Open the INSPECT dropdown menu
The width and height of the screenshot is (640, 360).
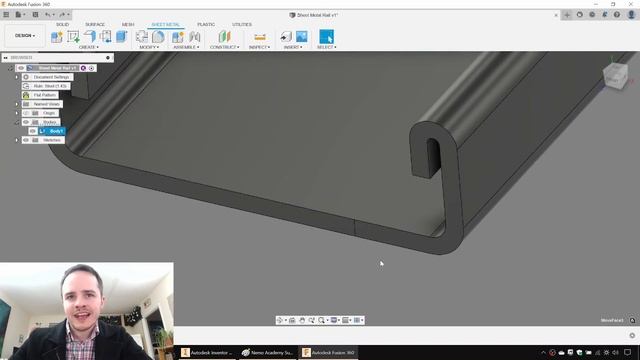pos(260,47)
